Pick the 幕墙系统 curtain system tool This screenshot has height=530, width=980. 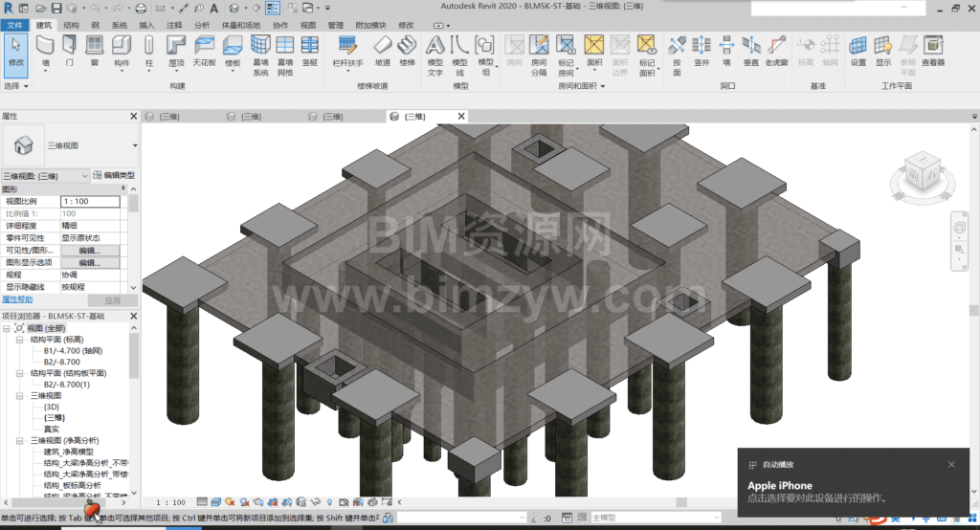click(260, 55)
